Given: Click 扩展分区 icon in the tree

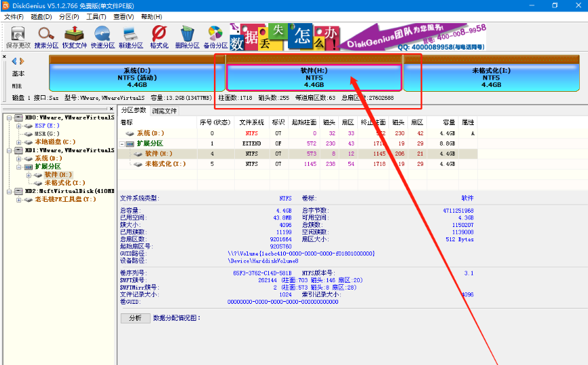Looking at the screenshot, I should [29, 167].
